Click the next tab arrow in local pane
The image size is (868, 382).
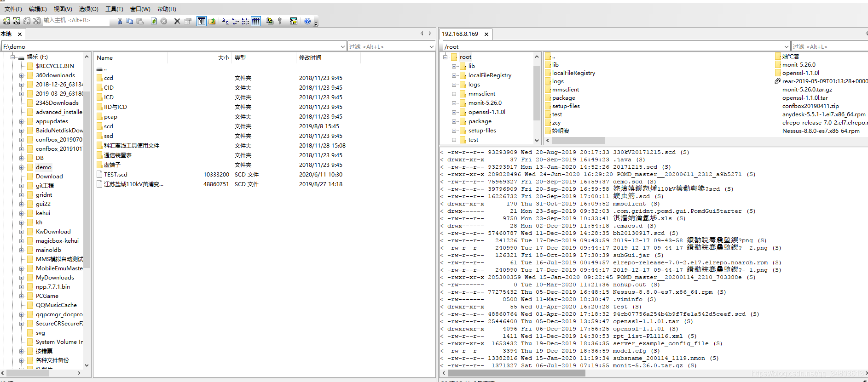point(430,34)
